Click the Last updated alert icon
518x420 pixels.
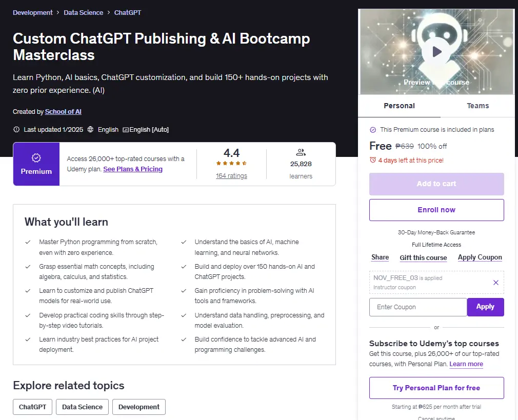tap(16, 130)
